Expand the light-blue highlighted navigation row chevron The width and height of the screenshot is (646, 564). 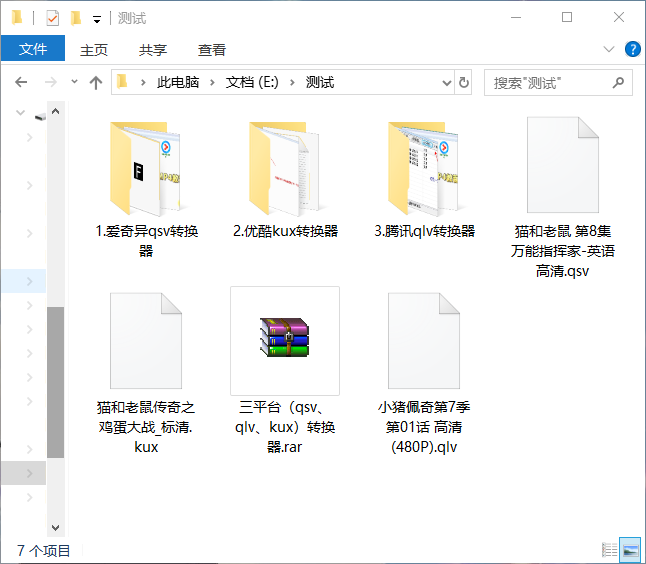(29, 281)
